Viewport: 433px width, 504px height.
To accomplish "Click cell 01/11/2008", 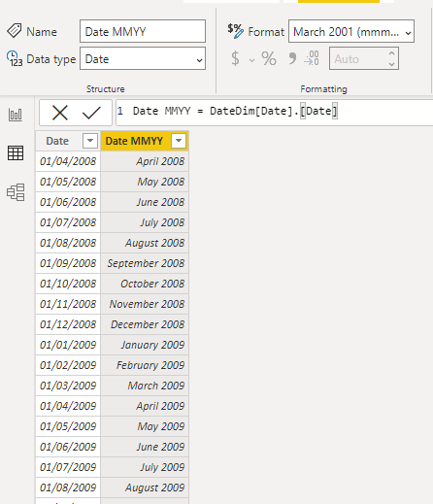I will click(68, 304).
